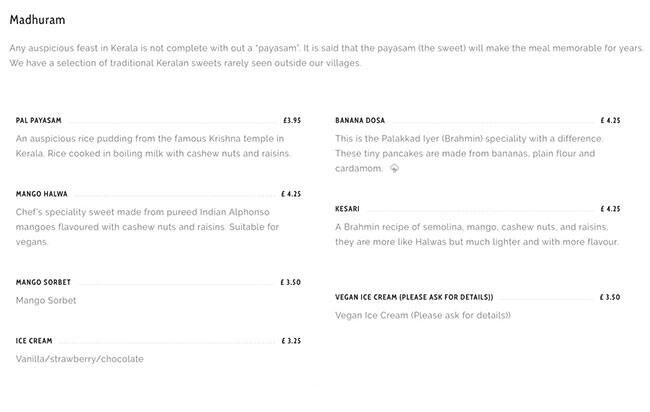Select the Vegan Ice Cream item title
This screenshot has width=650, height=412.
(414, 297)
